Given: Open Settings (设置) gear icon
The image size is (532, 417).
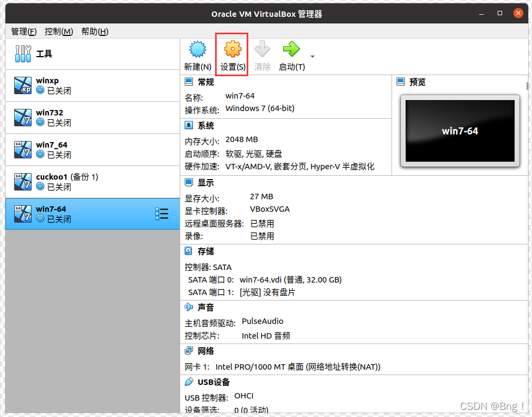Looking at the screenshot, I should [233, 50].
